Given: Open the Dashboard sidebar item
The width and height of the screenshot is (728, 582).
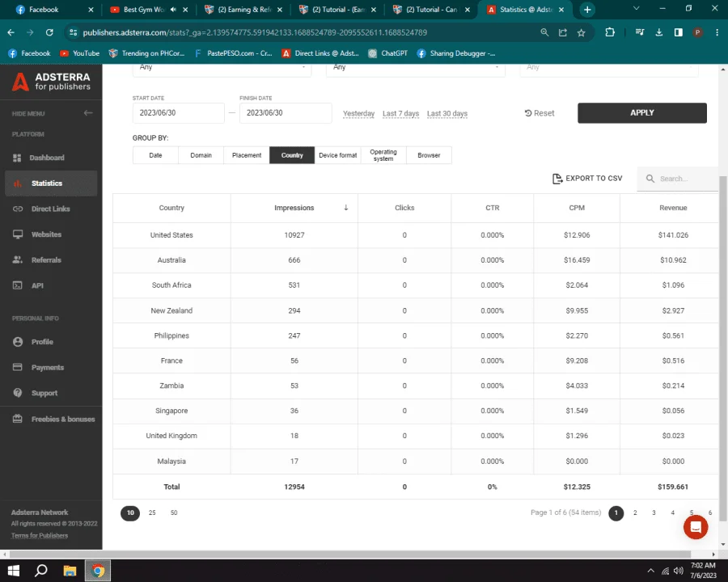Looking at the screenshot, I should pos(46,158).
